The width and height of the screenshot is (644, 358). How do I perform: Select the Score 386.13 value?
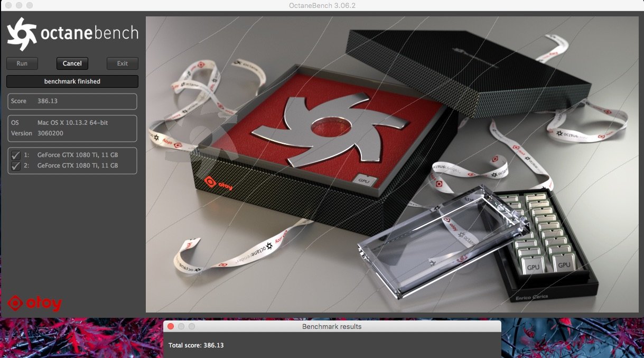pos(48,101)
